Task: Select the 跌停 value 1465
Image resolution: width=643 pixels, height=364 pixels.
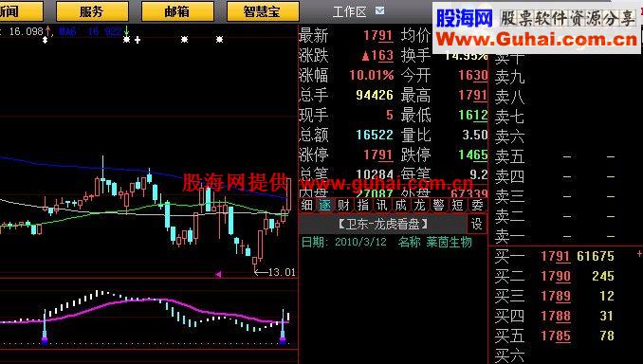Action: click(x=473, y=155)
